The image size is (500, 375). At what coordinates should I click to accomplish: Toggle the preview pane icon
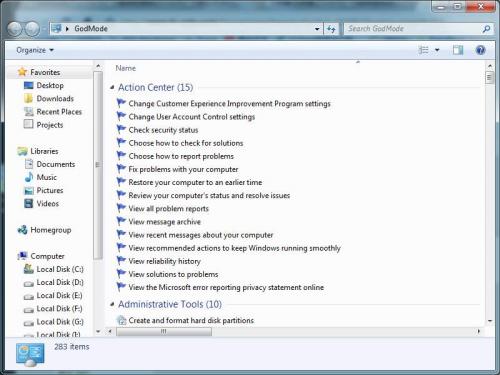458,50
